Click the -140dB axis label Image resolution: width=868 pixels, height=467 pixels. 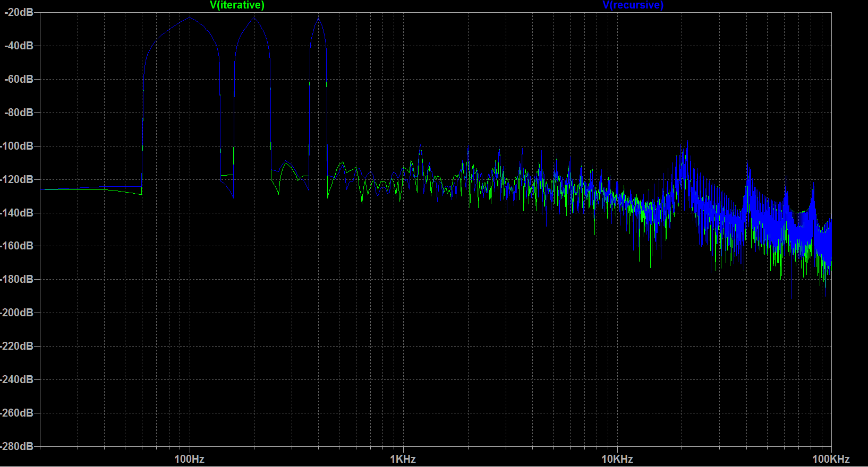click(16, 213)
